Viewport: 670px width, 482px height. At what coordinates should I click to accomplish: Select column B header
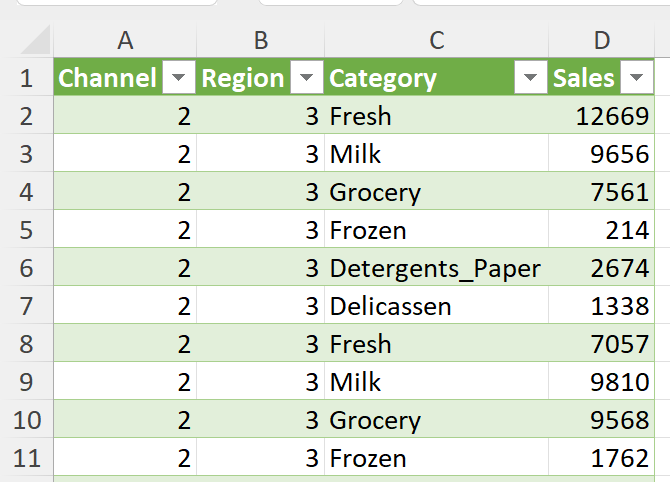pyautogui.click(x=261, y=40)
